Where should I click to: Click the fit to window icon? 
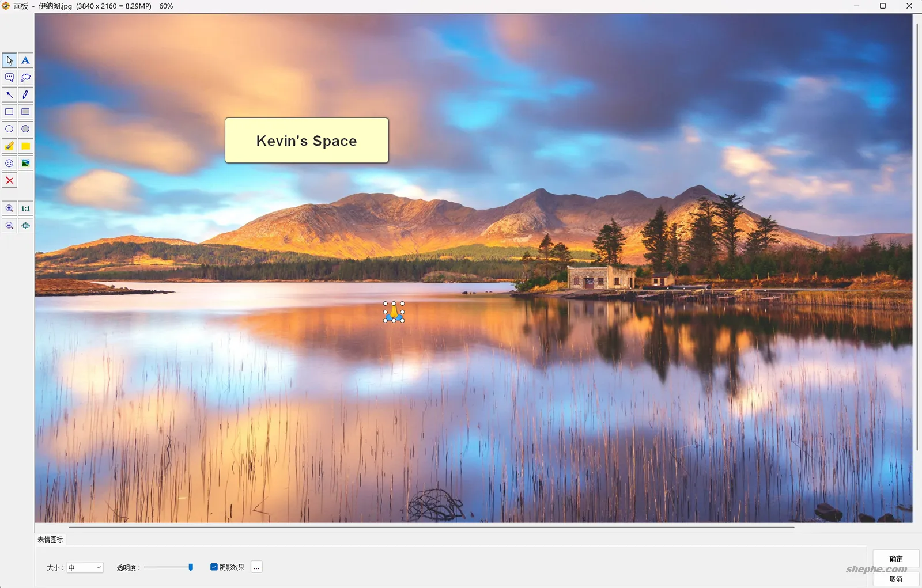tap(25, 225)
